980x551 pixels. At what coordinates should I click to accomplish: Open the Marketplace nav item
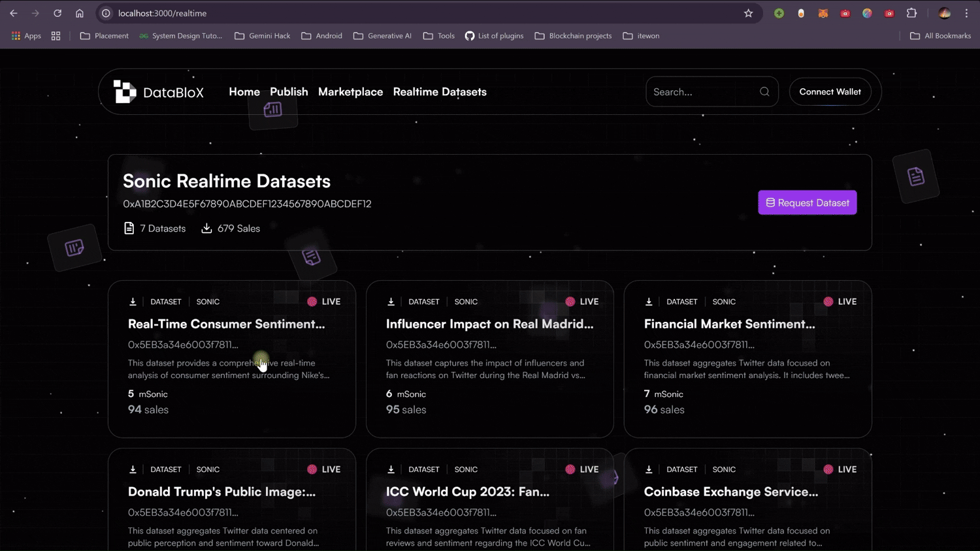click(x=350, y=92)
